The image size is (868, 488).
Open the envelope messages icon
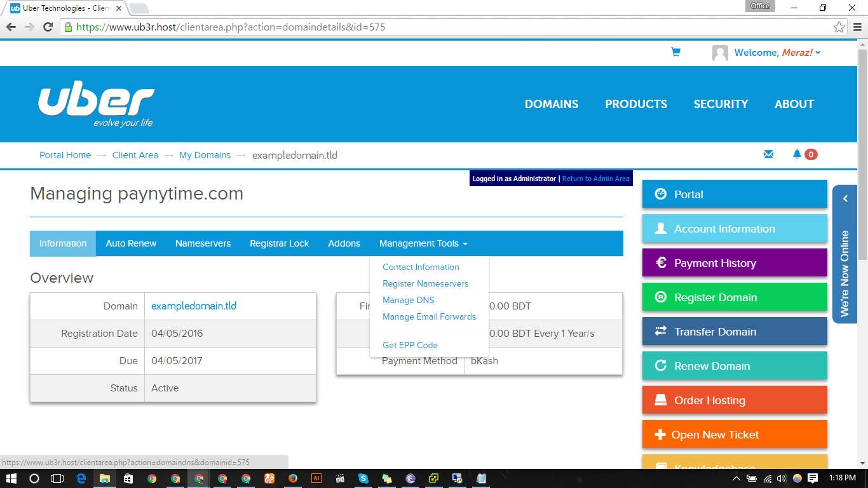pyautogui.click(x=768, y=154)
